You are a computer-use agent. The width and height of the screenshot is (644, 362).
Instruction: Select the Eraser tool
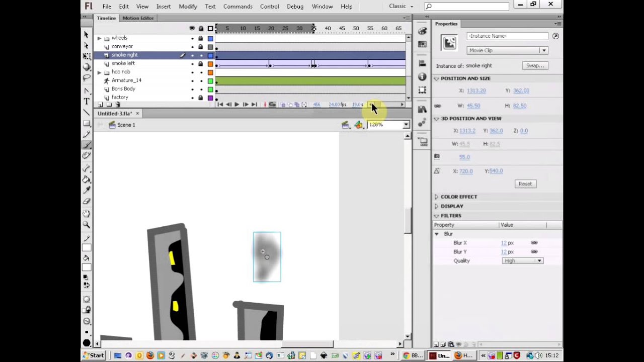(87, 201)
